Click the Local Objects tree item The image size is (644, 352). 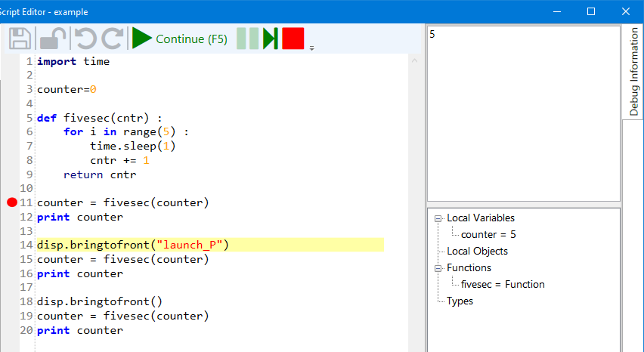point(477,252)
